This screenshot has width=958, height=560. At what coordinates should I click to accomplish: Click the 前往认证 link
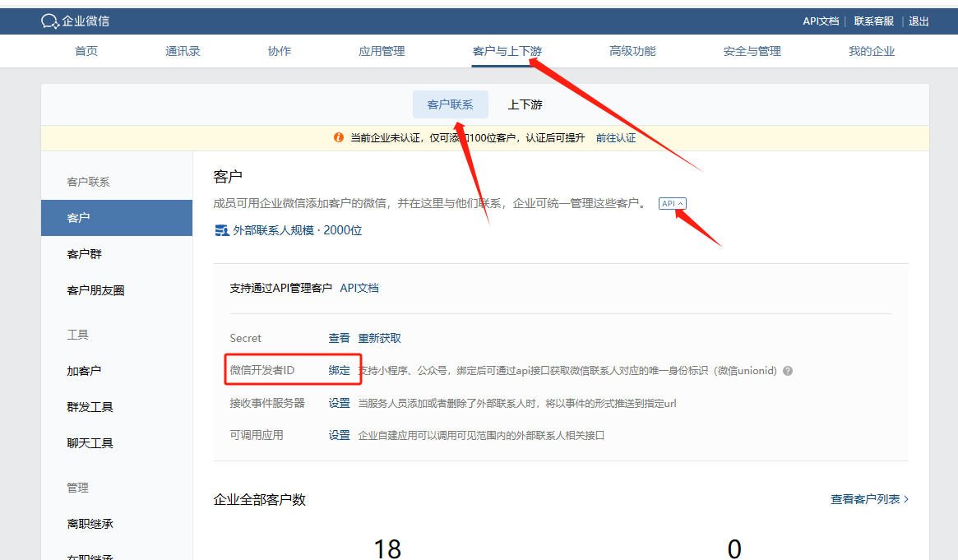click(x=616, y=138)
